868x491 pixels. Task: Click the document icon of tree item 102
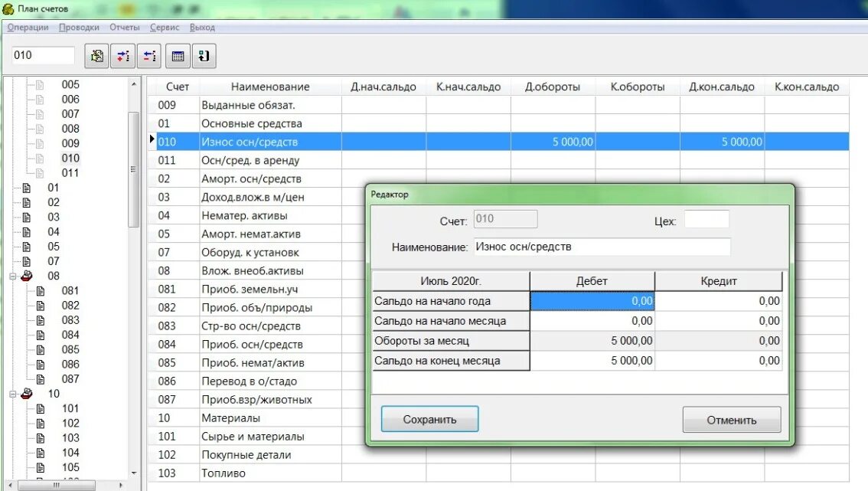41,423
